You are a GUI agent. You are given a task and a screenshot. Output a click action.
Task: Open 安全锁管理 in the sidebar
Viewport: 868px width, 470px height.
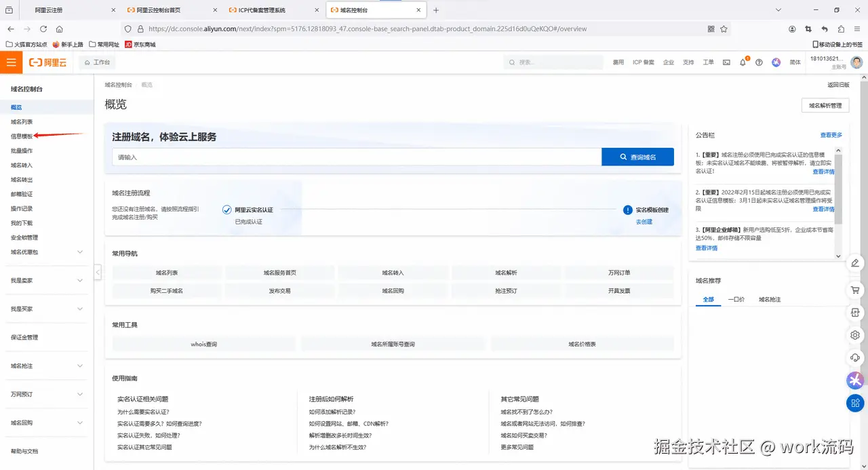click(x=24, y=237)
